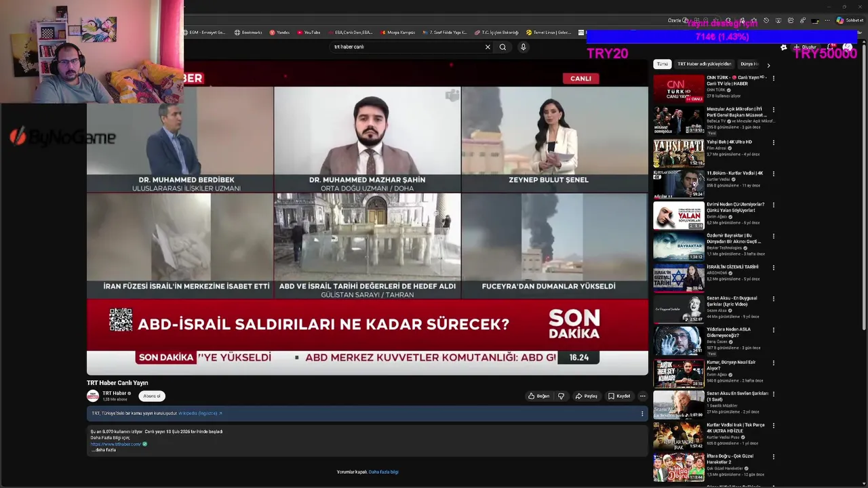Share the video via Paylaş
The width and height of the screenshot is (868, 488).
coord(587,396)
